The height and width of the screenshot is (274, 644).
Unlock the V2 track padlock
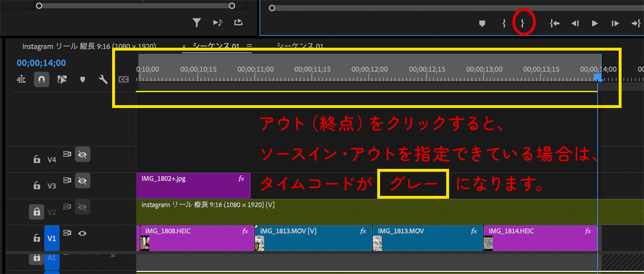37,211
